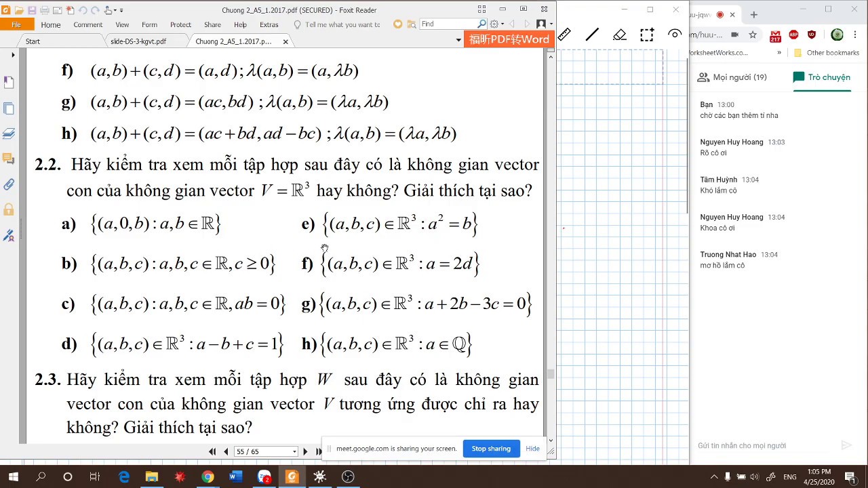Viewport: 868px width, 488px height.
Task: Open Windows Start menu
Action: (x=14, y=476)
